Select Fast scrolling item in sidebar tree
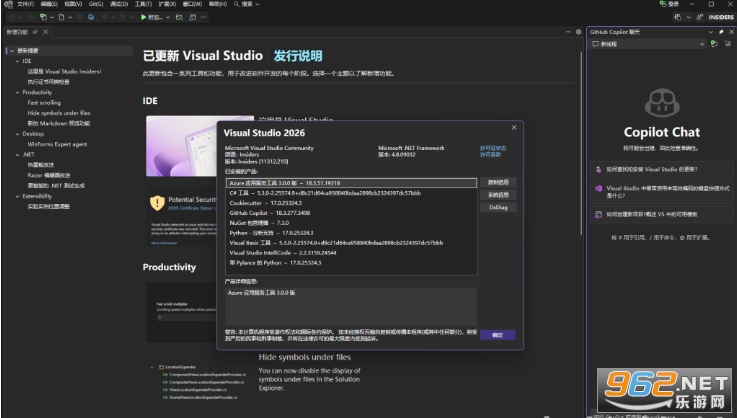737x418 pixels. pyautogui.click(x=44, y=103)
